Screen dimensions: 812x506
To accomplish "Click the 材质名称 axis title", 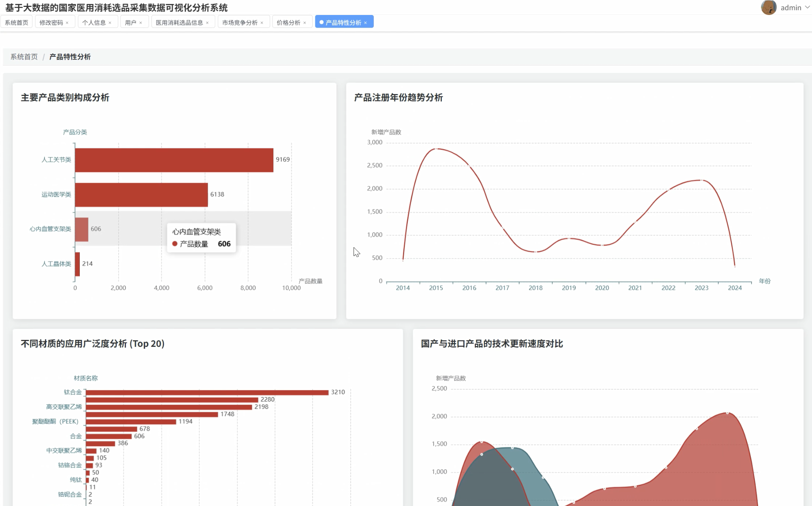I will 86,378.
